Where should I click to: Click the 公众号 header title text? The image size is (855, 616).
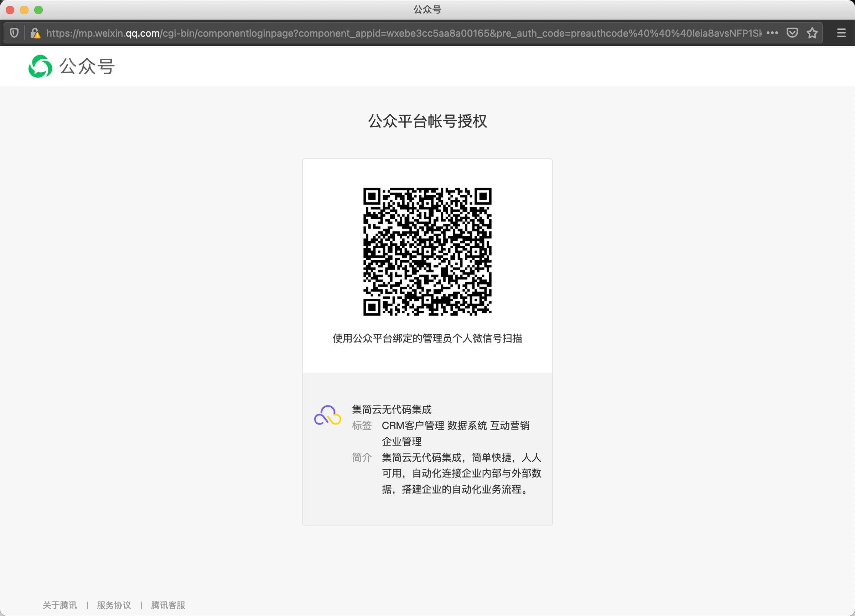[x=87, y=67]
